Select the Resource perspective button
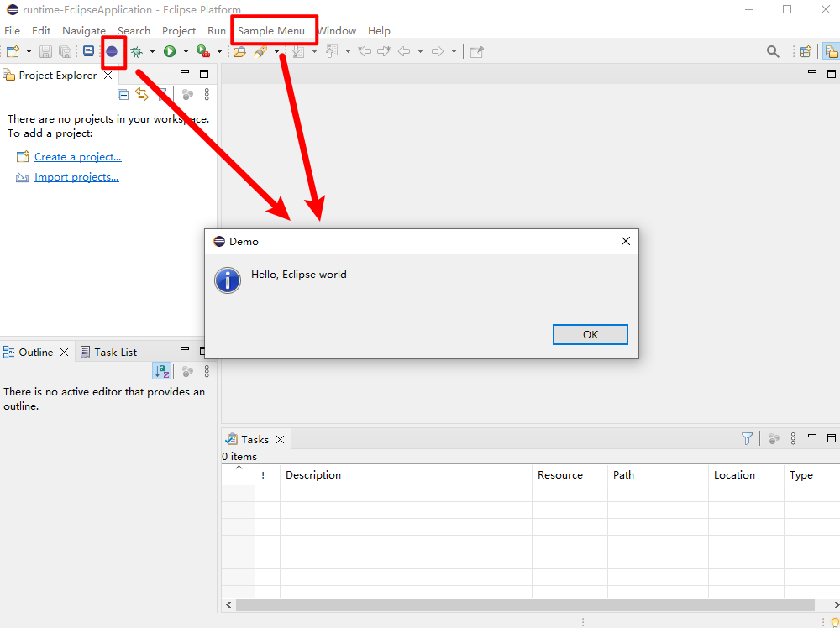This screenshot has height=628, width=840. (x=831, y=51)
